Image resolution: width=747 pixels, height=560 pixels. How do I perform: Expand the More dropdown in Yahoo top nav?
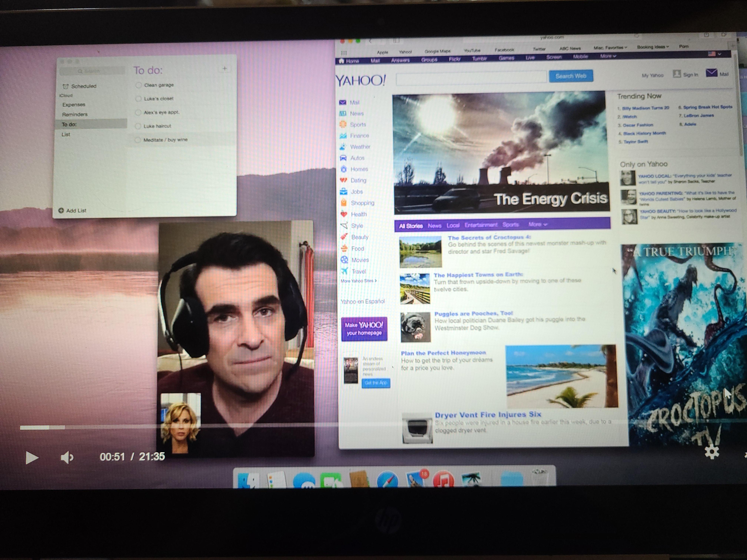click(608, 56)
